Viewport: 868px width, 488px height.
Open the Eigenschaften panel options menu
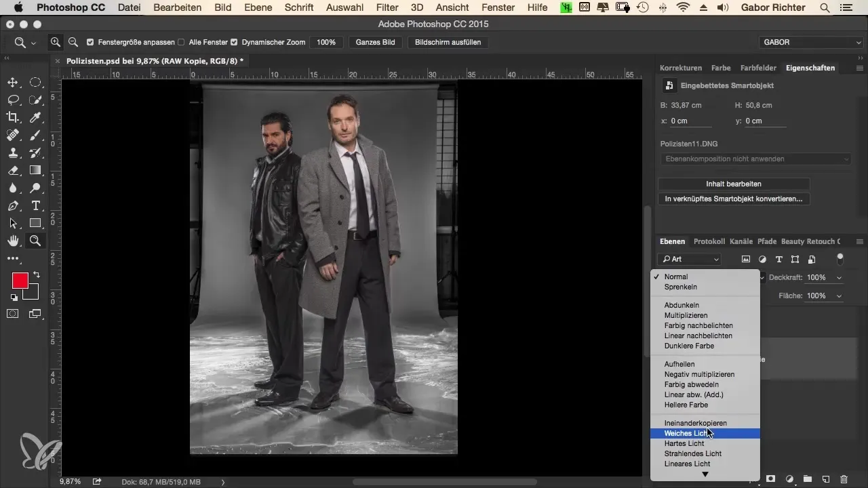click(859, 68)
